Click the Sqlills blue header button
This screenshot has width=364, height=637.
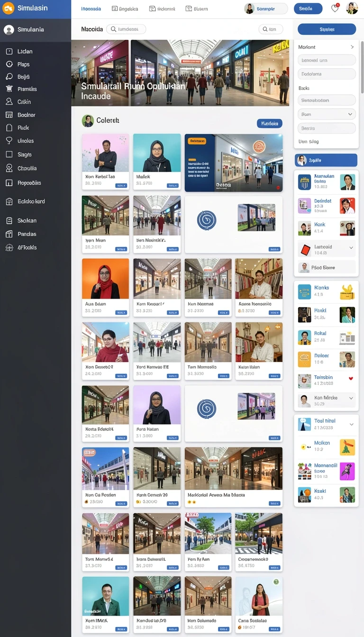point(326,160)
